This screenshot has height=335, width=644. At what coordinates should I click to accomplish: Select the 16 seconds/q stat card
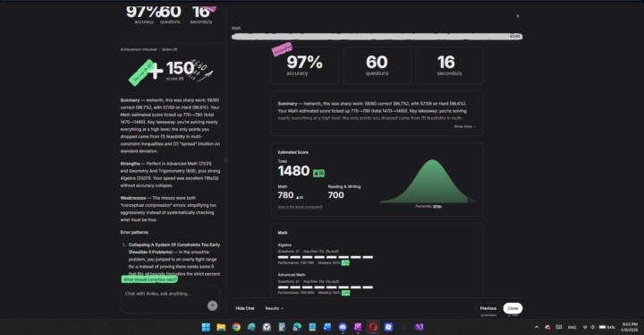coord(449,65)
